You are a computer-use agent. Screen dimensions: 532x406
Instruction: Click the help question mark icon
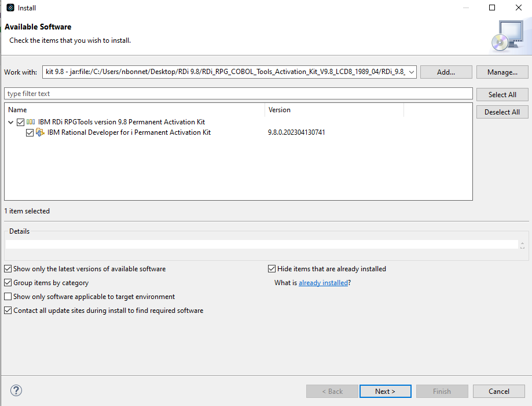[x=16, y=390]
